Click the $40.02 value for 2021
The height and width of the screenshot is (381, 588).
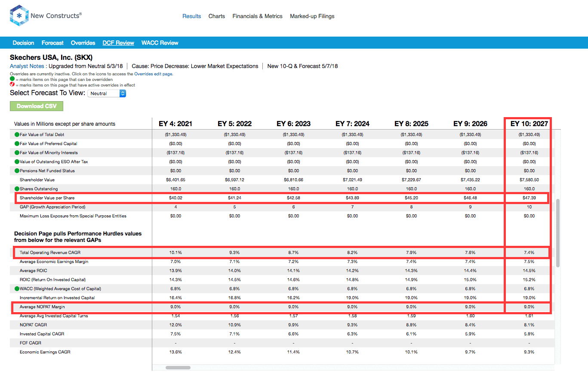click(175, 198)
